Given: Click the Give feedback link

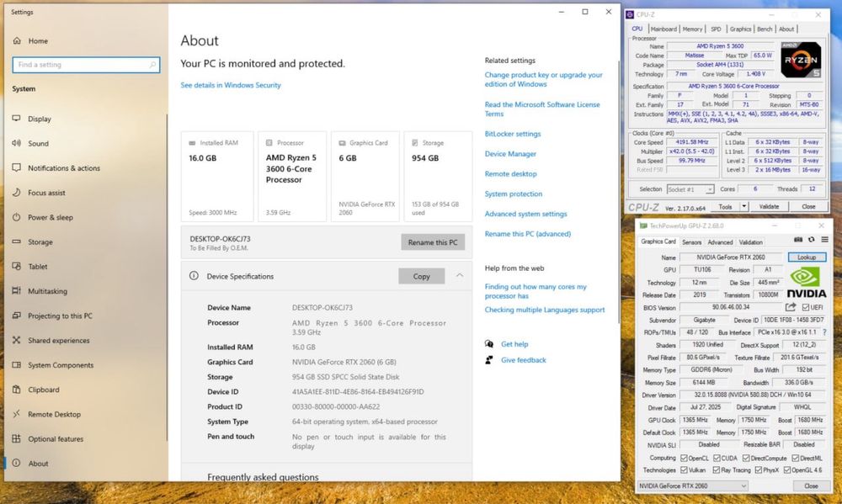Looking at the screenshot, I should (x=523, y=360).
